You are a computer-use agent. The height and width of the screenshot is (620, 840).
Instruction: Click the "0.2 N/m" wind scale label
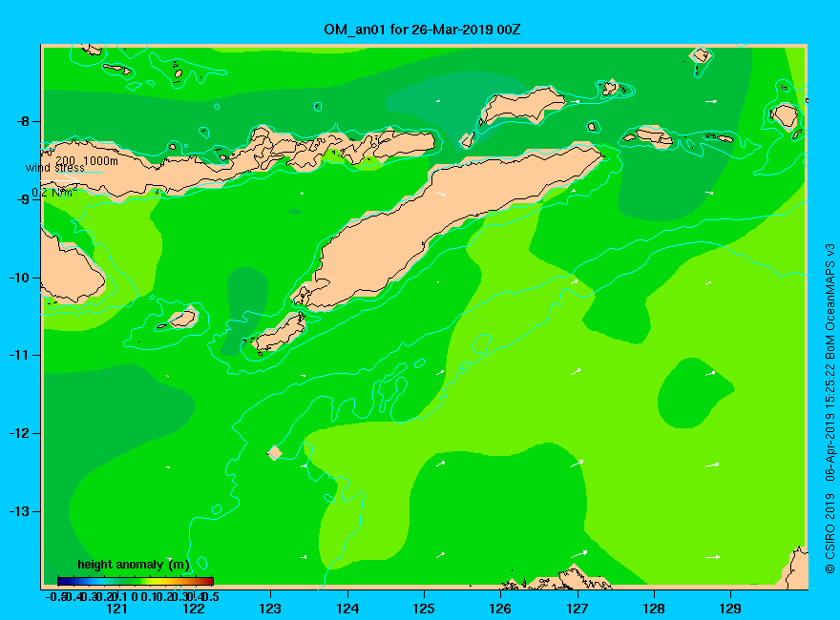point(54,193)
